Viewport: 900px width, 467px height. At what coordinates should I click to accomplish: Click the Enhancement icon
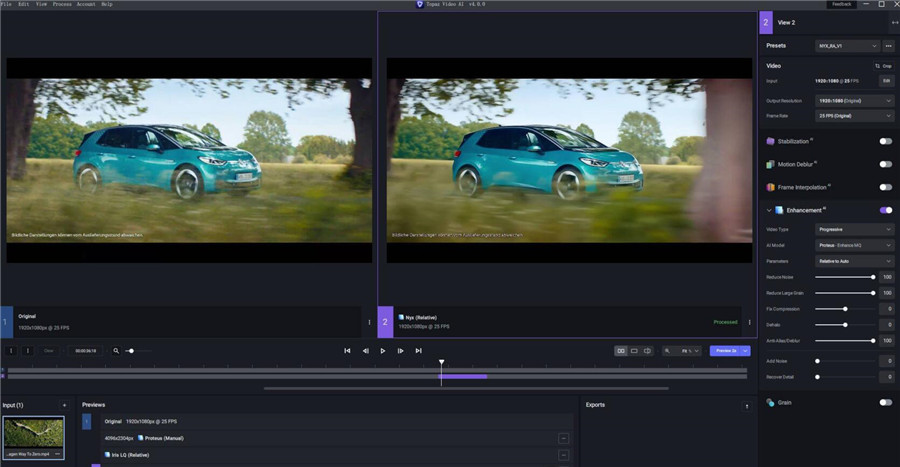pos(779,211)
